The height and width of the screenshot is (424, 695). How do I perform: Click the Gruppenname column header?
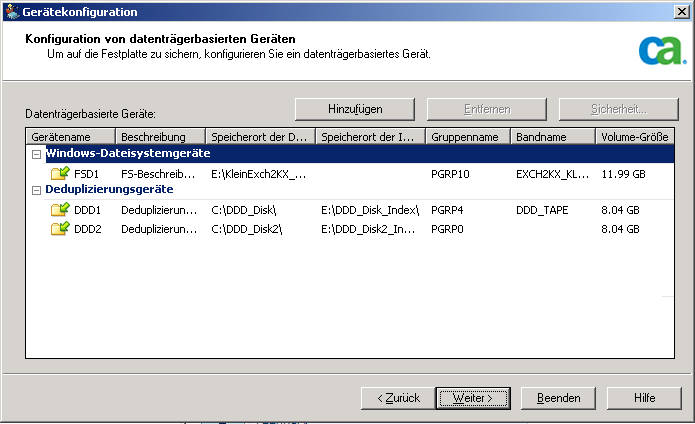point(467,136)
